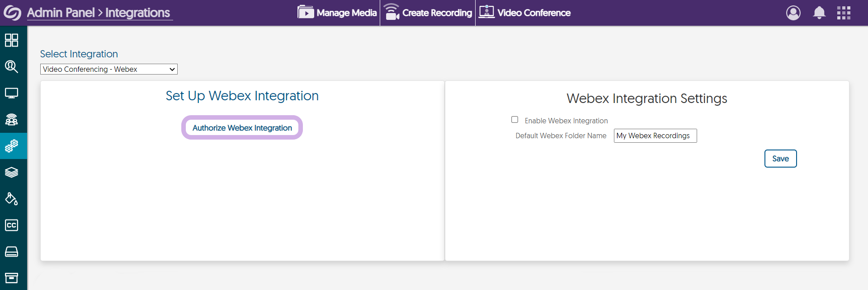Open notifications bell icon
The image size is (868, 290).
pyautogui.click(x=819, y=13)
